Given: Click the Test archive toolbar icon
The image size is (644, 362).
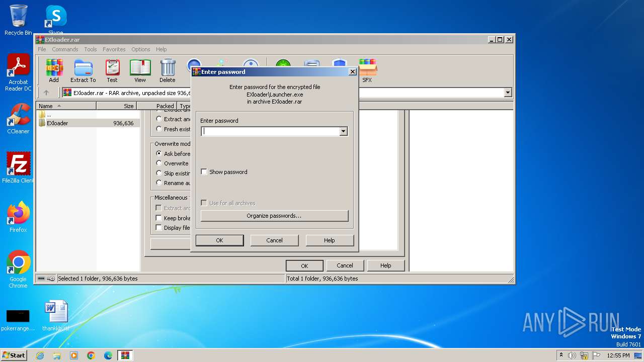Looking at the screenshot, I should click(x=112, y=71).
